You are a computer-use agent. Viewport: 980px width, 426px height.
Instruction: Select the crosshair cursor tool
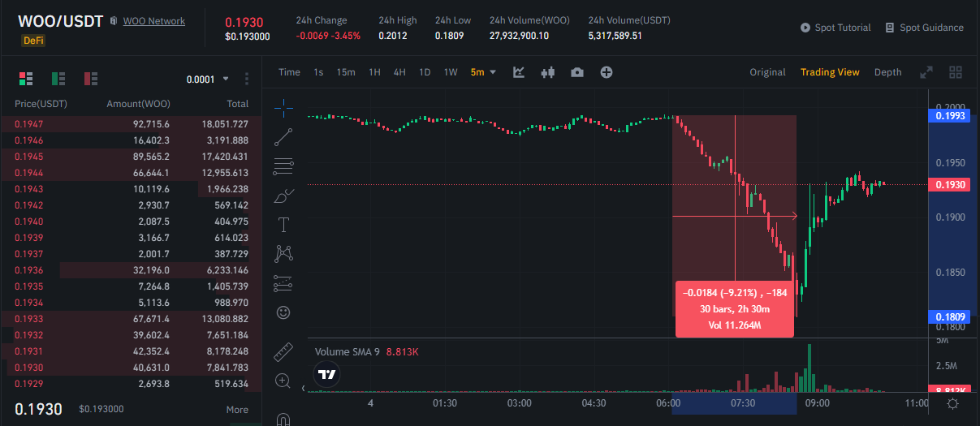[x=283, y=107]
